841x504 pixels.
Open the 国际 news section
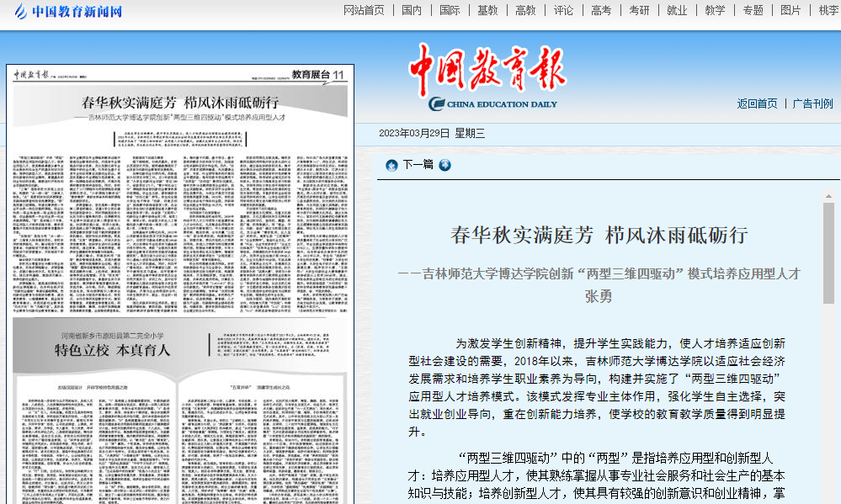[450, 10]
